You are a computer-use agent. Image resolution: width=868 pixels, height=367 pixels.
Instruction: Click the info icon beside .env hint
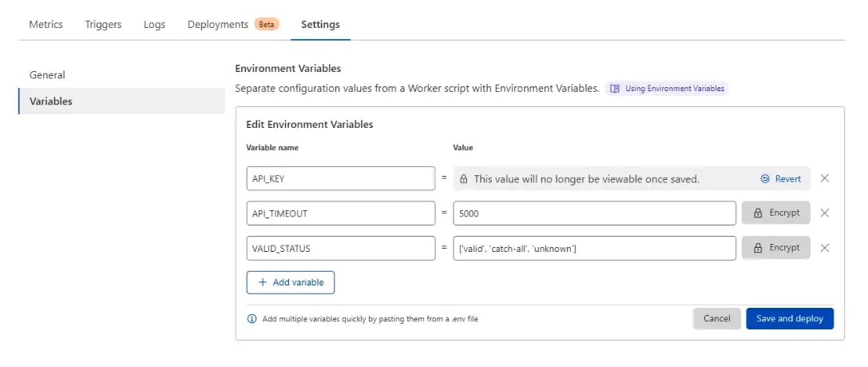click(x=252, y=319)
